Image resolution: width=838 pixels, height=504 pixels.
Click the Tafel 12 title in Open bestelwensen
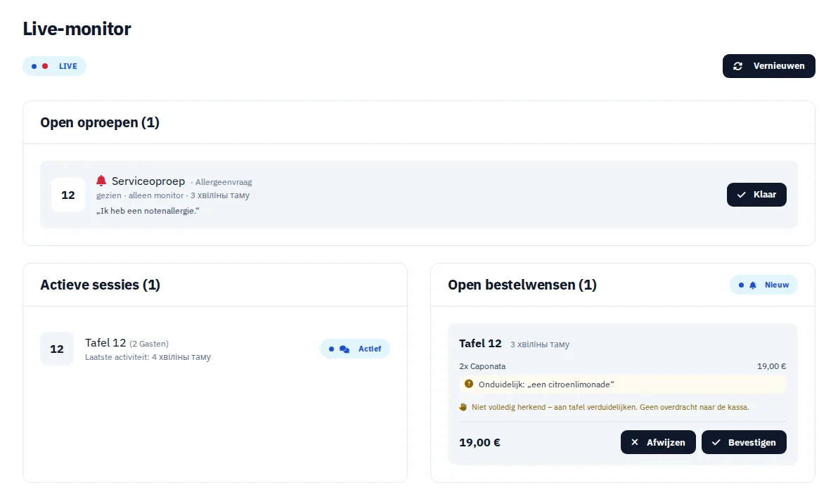coord(480,344)
